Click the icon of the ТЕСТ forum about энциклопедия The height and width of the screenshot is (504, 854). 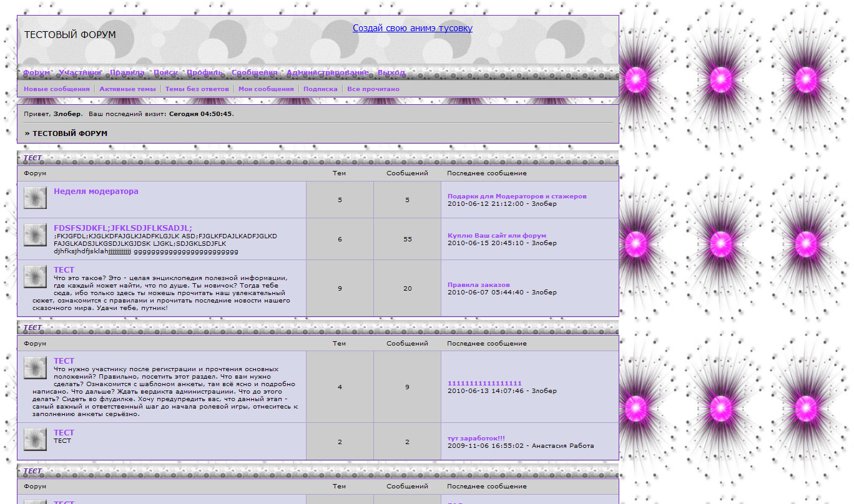point(35,277)
